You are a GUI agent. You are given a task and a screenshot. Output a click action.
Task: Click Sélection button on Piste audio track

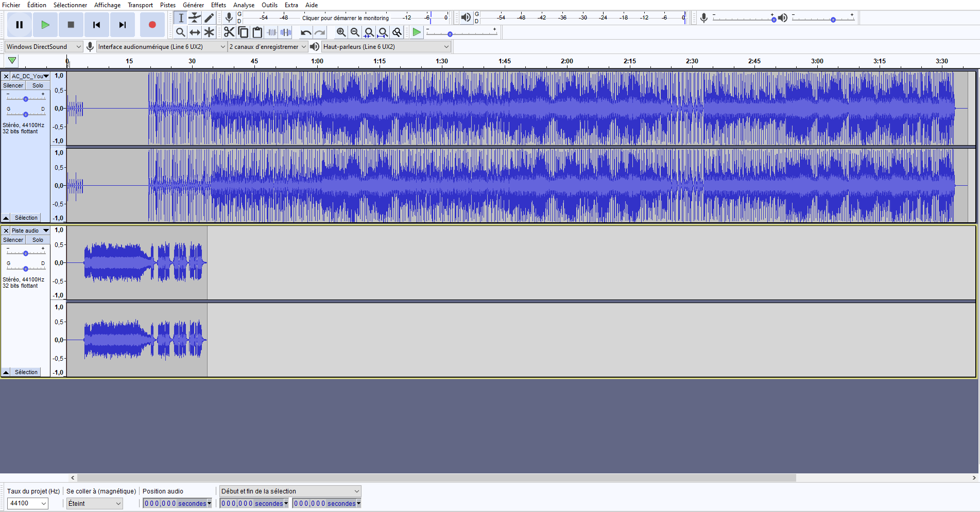coord(26,372)
